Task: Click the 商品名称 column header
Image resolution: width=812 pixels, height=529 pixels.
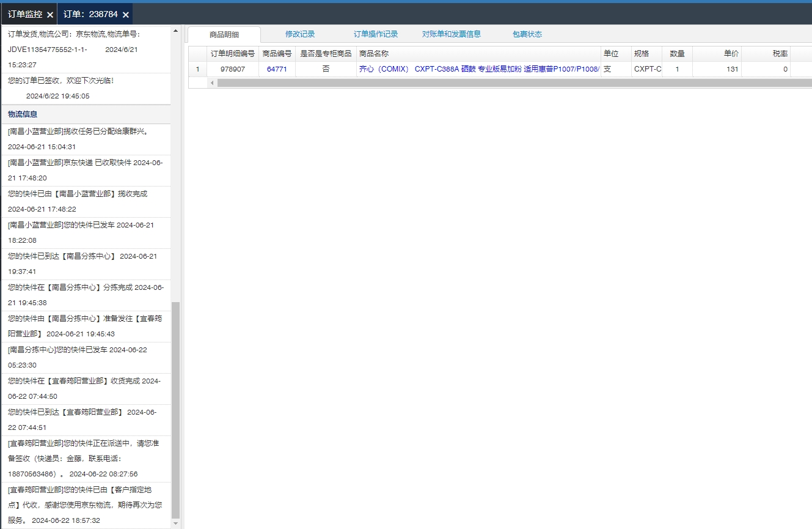Action: [x=478, y=54]
